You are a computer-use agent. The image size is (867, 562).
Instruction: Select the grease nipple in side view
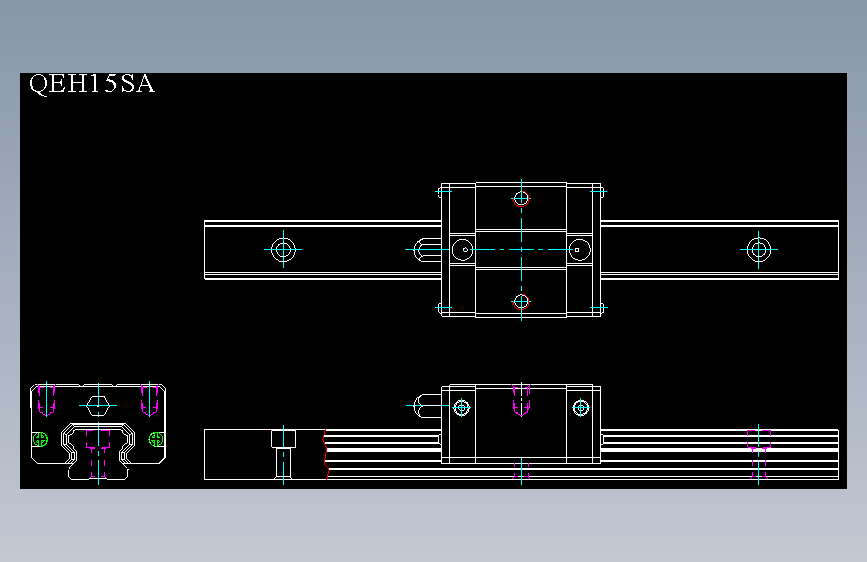point(427,405)
